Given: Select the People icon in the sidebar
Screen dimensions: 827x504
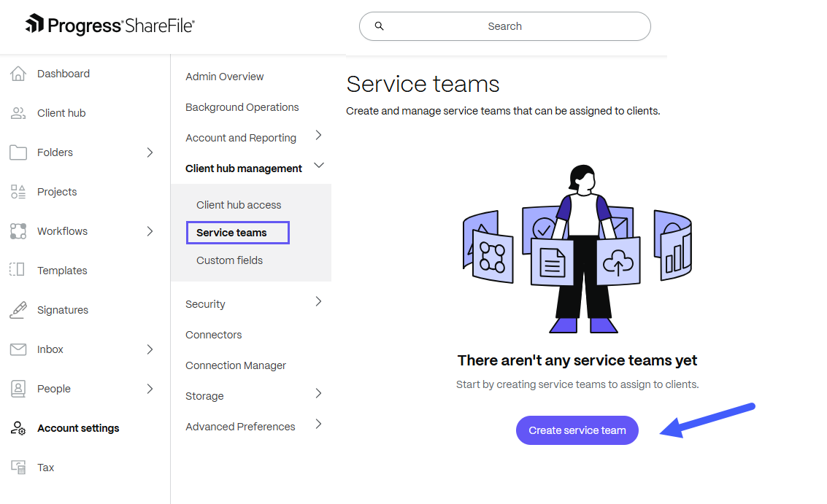Looking at the screenshot, I should (x=18, y=388).
